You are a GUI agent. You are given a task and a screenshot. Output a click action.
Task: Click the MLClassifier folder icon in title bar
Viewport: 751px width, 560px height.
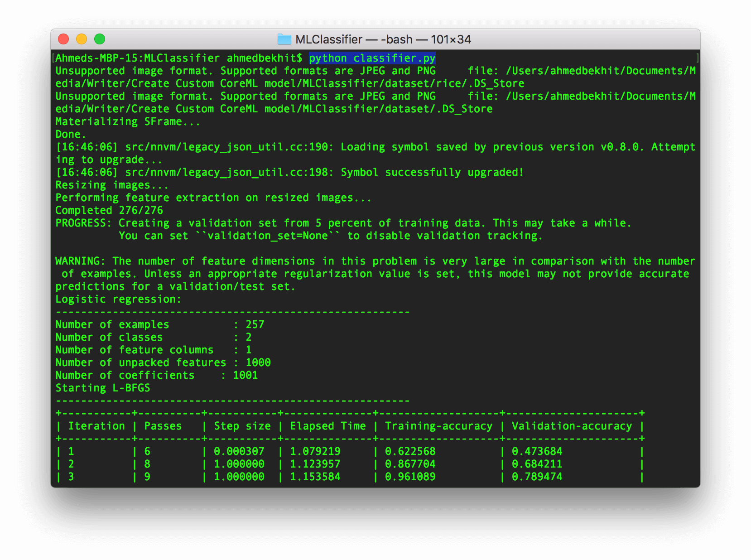point(284,39)
